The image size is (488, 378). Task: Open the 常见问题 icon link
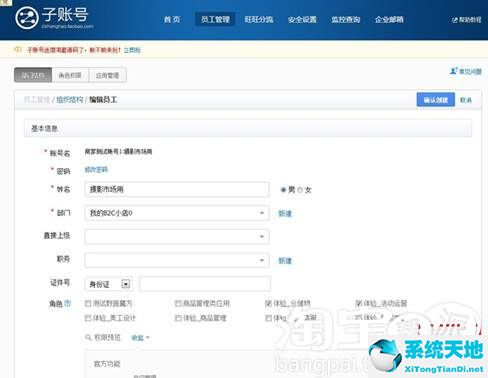(466, 71)
